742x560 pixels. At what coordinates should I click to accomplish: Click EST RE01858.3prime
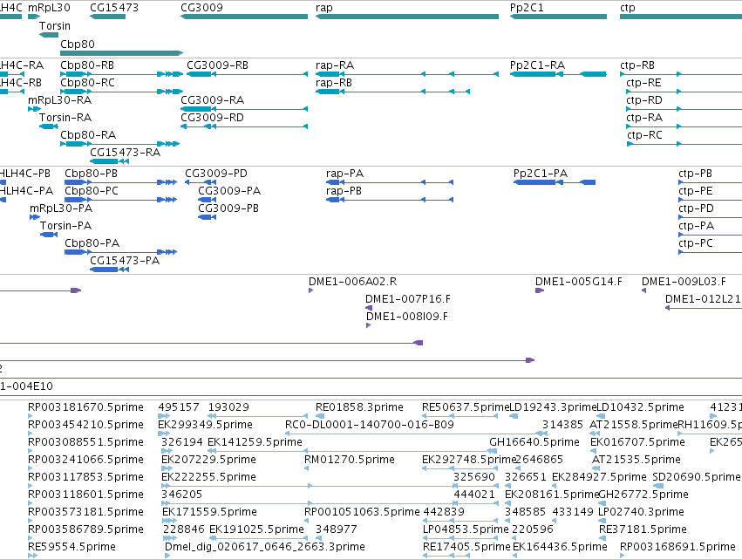pyautogui.click(x=359, y=407)
